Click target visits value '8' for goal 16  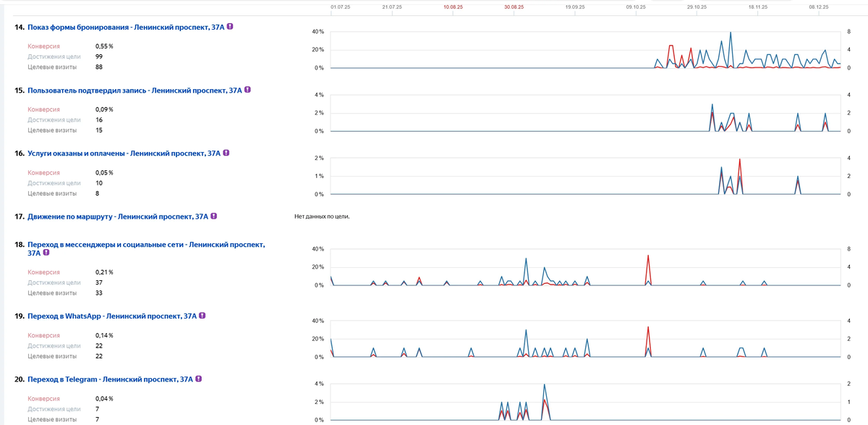point(98,193)
